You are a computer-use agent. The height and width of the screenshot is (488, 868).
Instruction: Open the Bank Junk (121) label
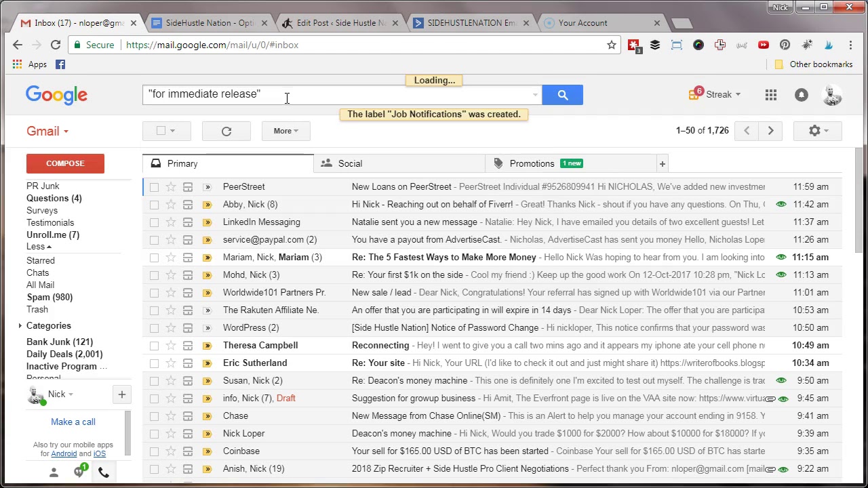(x=60, y=342)
